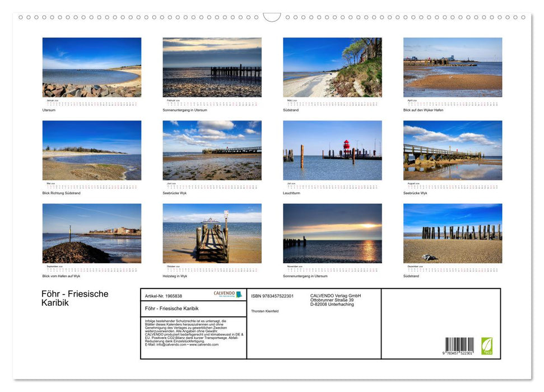Click the blue CALVENDO square mark
This screenshot has width=544, height=392.
pyautogui.click(x=240, y=294)
